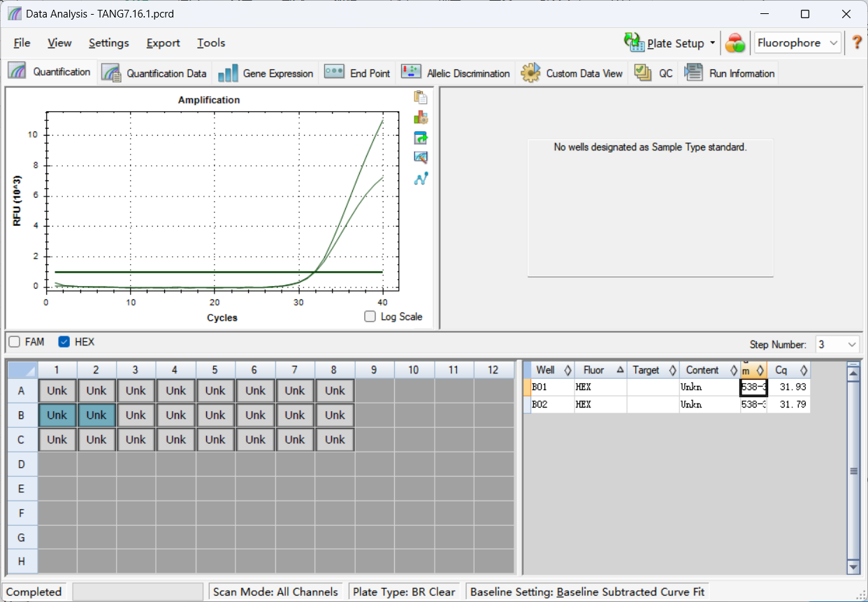The height and width of the screenshot is (602, 868).
Task: Enable the FAM fluorophore checkbox
Action: coord(14,342)
